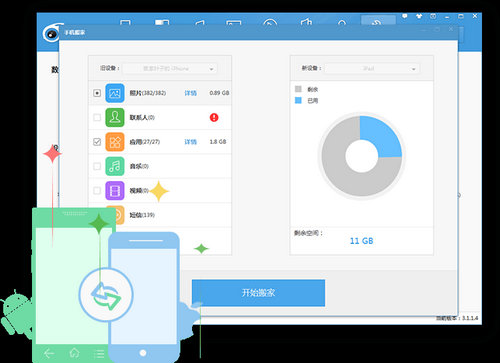
Task: Click the round icon left of minimize
Action: coord(433,16)
